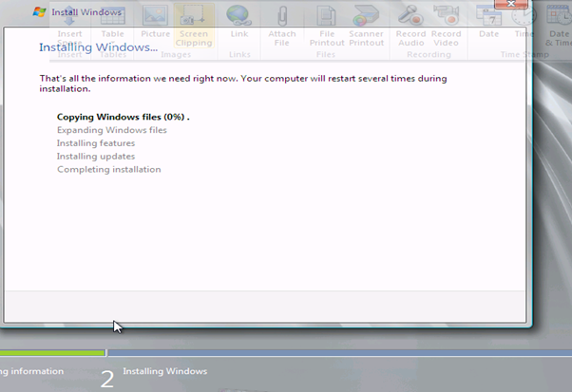Click the 'Installing Windows...' heading
The image size is (572, 392).
tap(99, 47)
